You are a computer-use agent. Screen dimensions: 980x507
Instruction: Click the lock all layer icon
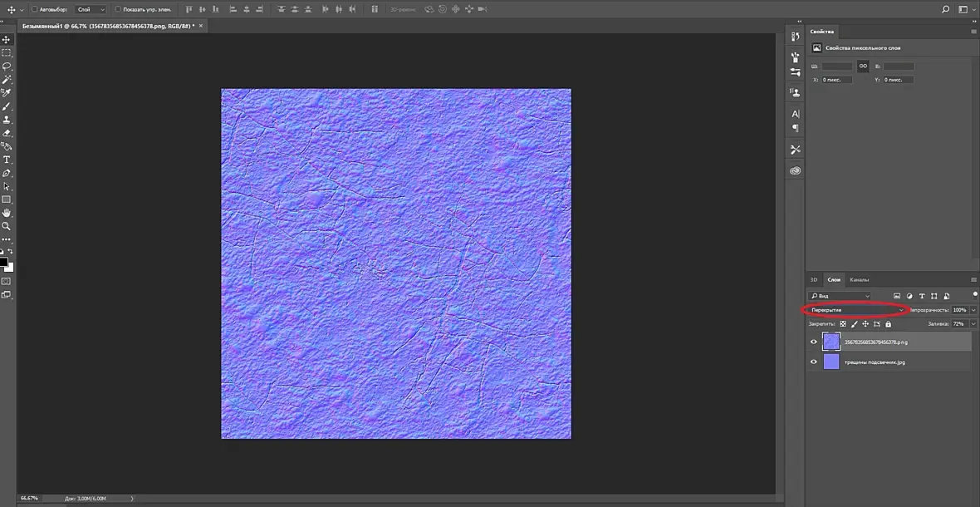point(888,324)
